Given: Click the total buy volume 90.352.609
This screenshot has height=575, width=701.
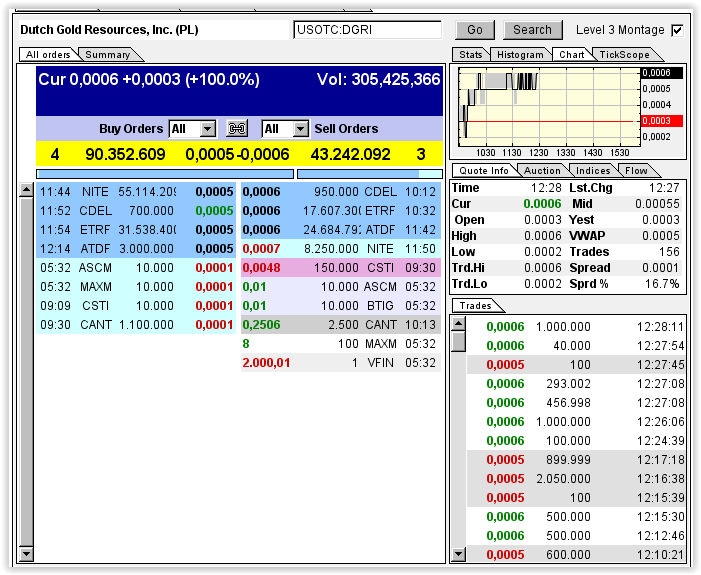Looking at the screenshot, I should pyautogui.click(x=125, y=155).
